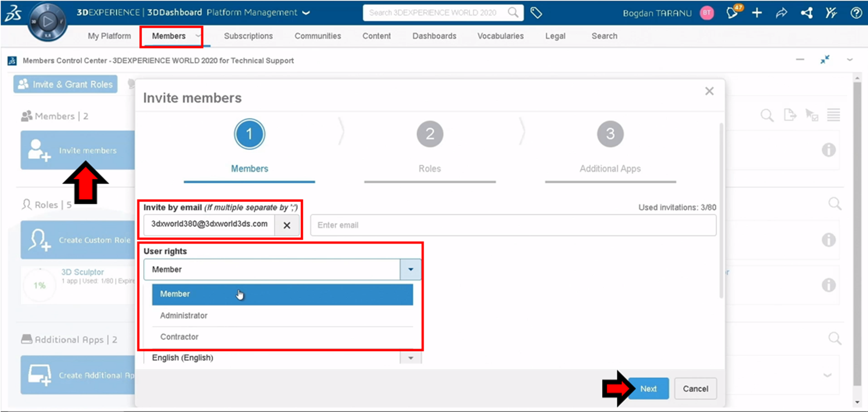Viewport: 868px width, 412px height.
Task: Minimize the Members Control Center widget
Action: (x=800, y=60)
